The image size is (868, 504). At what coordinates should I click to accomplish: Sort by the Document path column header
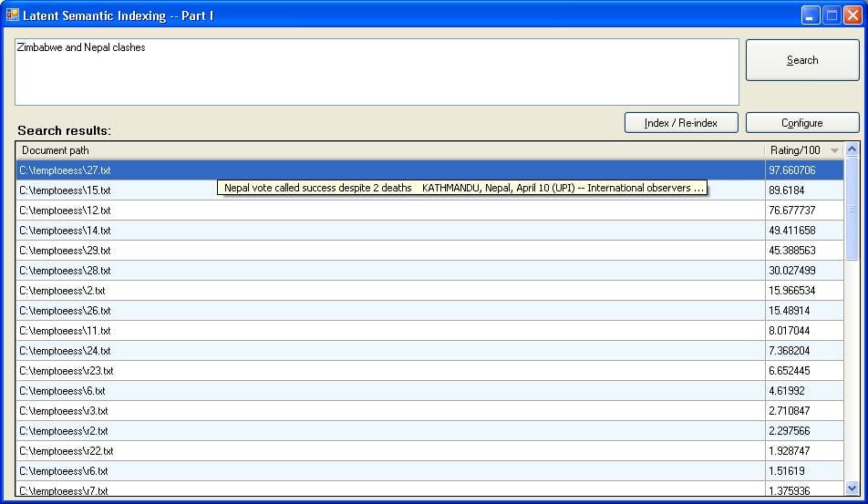390,150
